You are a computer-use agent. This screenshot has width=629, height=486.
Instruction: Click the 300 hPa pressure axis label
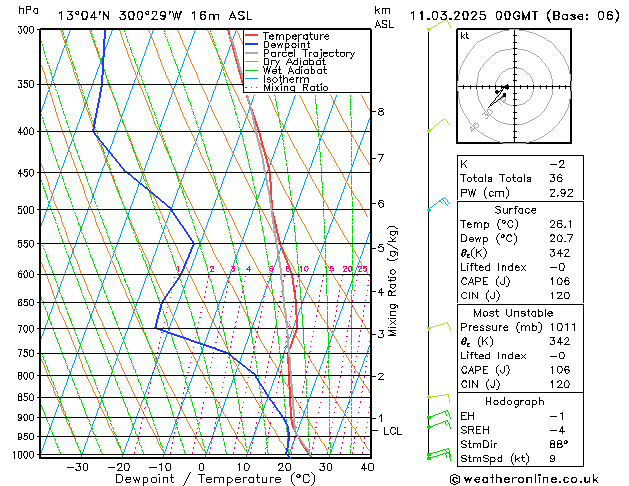tap(28, 30)
